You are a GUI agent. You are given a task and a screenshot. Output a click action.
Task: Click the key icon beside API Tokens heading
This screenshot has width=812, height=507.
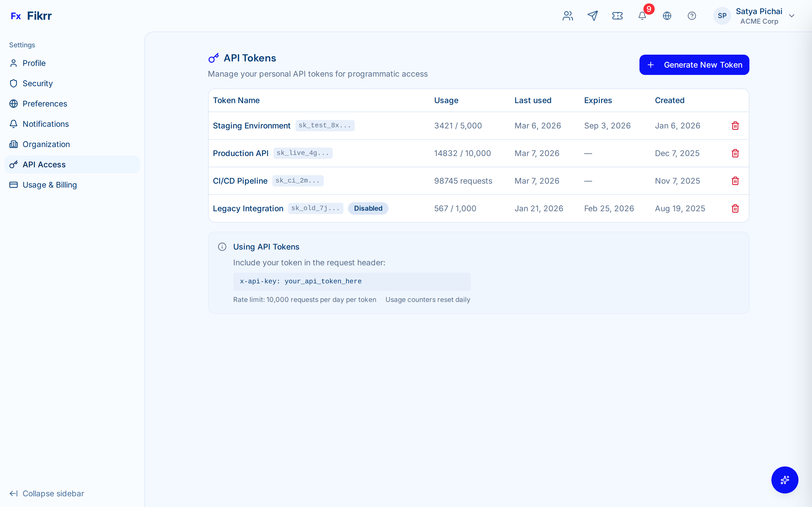[213, 58]
